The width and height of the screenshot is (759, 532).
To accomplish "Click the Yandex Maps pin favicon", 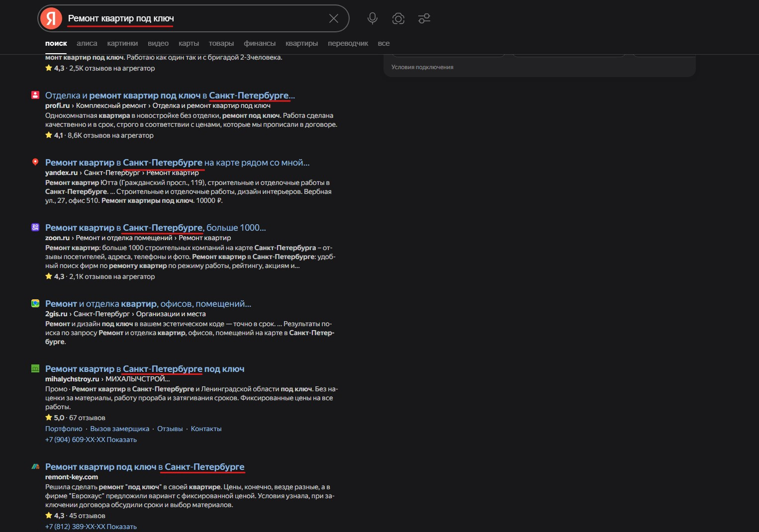I will click(35, 162).
